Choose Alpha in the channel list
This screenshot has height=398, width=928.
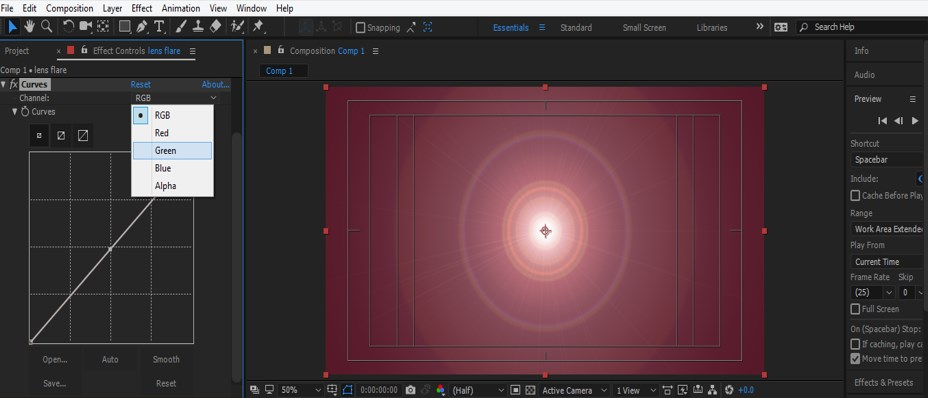point(172,185)
